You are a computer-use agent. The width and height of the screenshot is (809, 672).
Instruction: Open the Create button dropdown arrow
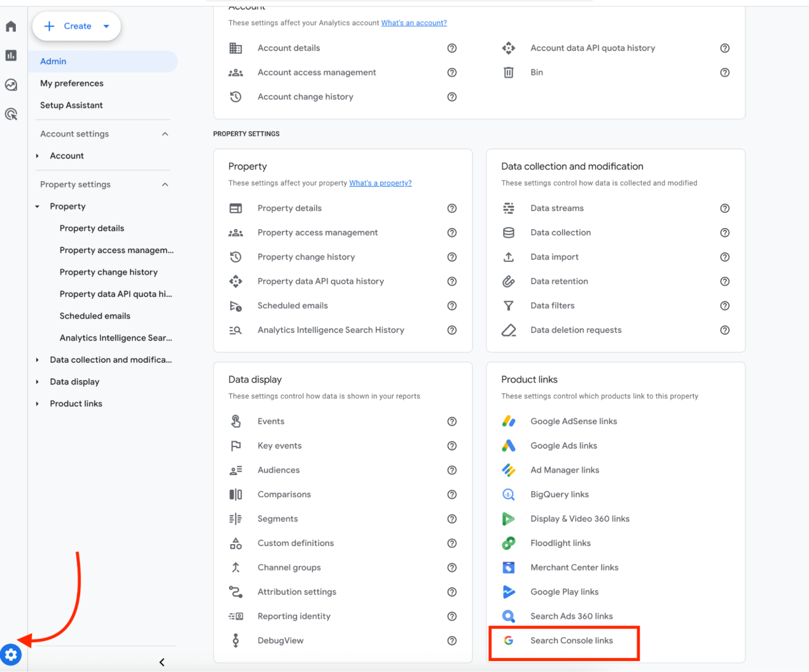point(106,26)
